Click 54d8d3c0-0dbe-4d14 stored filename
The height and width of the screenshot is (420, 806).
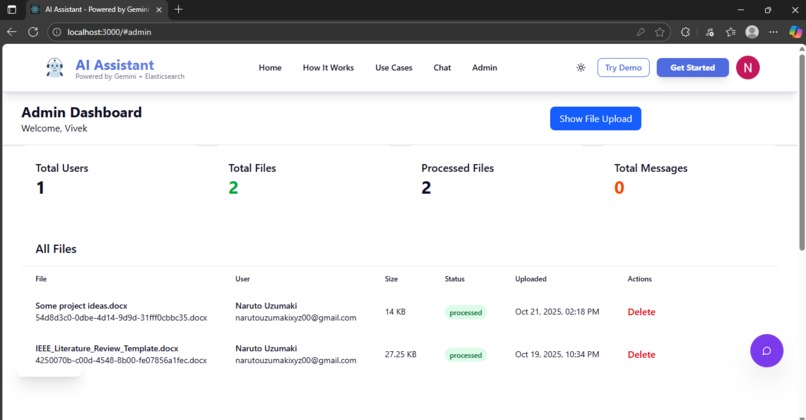(x=121, y=318)
